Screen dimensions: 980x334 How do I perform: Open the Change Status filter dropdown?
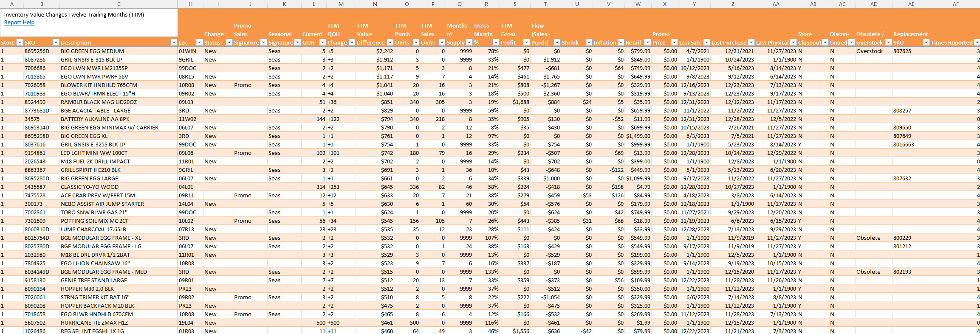pos(229,42)
